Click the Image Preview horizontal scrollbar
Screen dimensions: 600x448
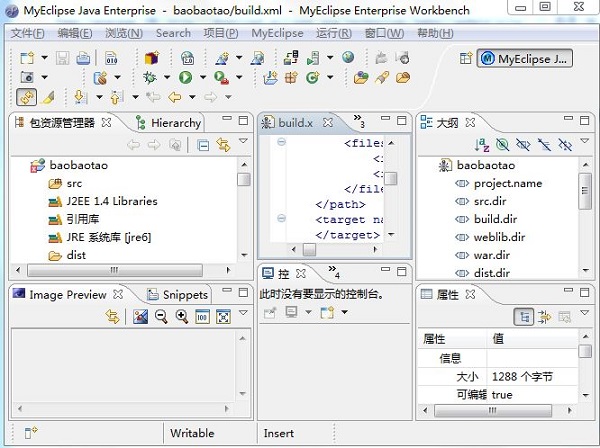[120, 411]
